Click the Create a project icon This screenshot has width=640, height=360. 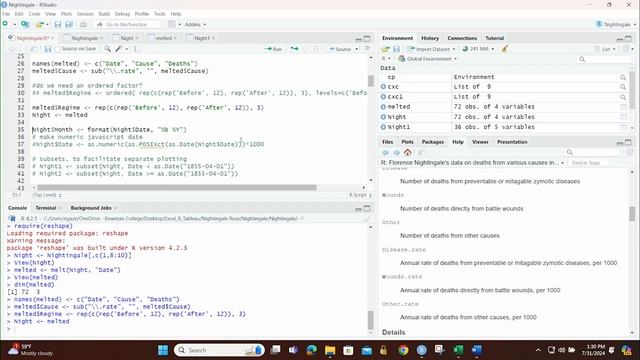click(x=25, y=24)
